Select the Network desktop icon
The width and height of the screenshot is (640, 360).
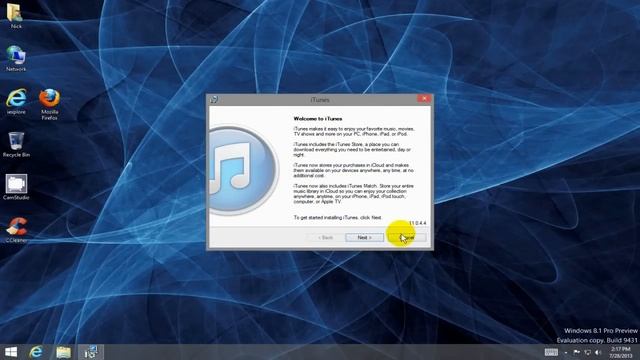click(x=16, y=58)
